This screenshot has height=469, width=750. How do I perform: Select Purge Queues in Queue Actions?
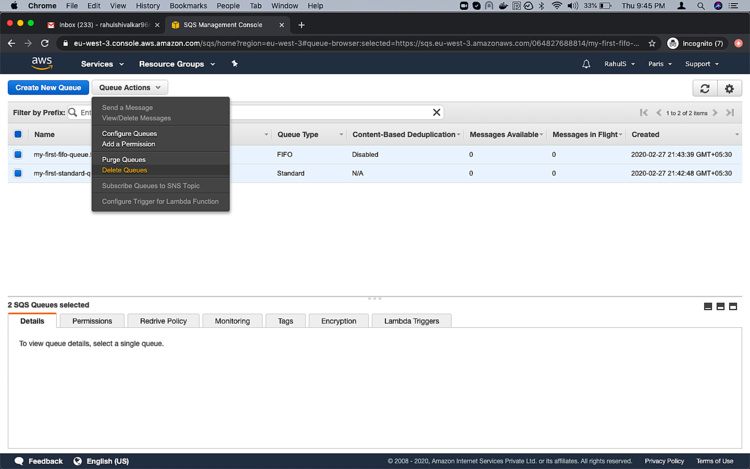tap(123, 159)
